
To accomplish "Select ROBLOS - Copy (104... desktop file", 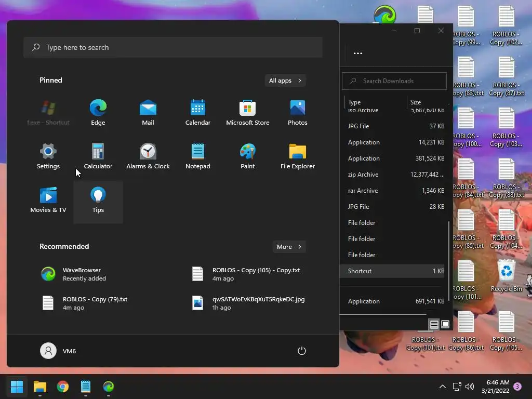I will pyautogui.click(x=506, y=229).
